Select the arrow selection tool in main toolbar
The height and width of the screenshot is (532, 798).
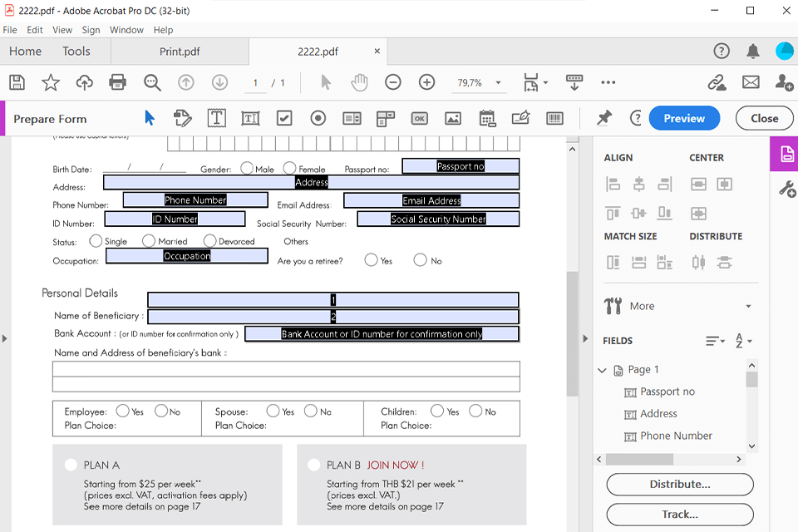[x=326, y=82]
